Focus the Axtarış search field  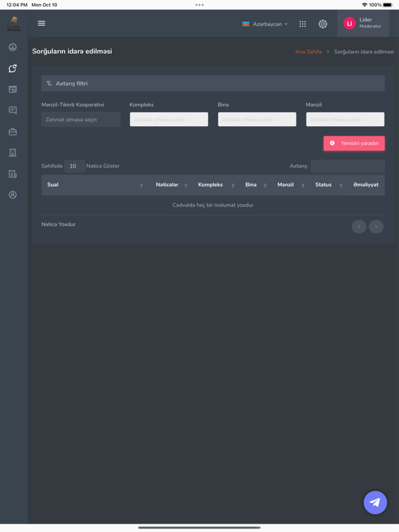[x=348, y=166]
